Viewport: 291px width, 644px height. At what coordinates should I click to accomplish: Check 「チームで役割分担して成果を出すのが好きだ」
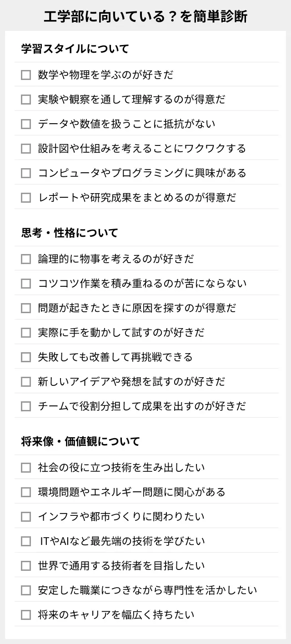[x=25, y=406]
